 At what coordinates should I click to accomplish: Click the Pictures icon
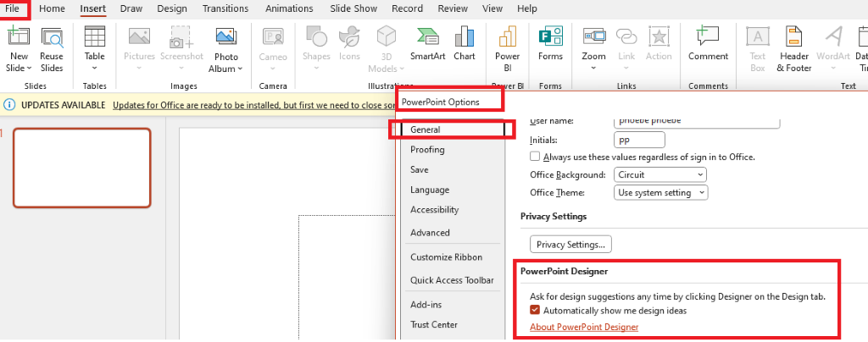[x=139, y=37]
